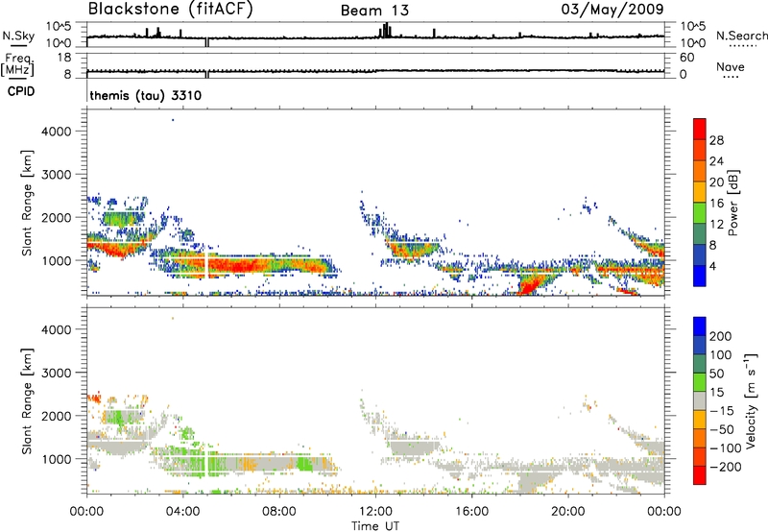Click the 'N.Sky' legend label
Image resolution: width=768 pixels, height=532 pixels.
click(x=18, y=36)
